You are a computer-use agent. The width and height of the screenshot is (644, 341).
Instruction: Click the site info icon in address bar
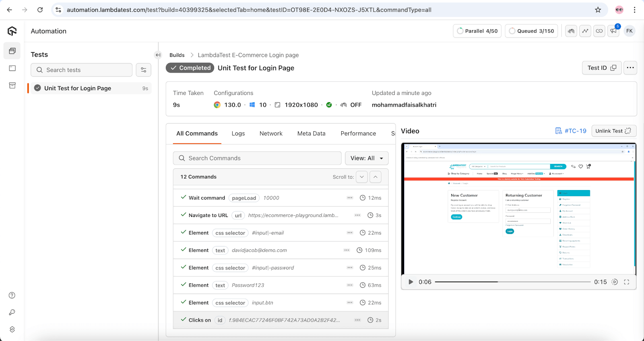(58, 10)
